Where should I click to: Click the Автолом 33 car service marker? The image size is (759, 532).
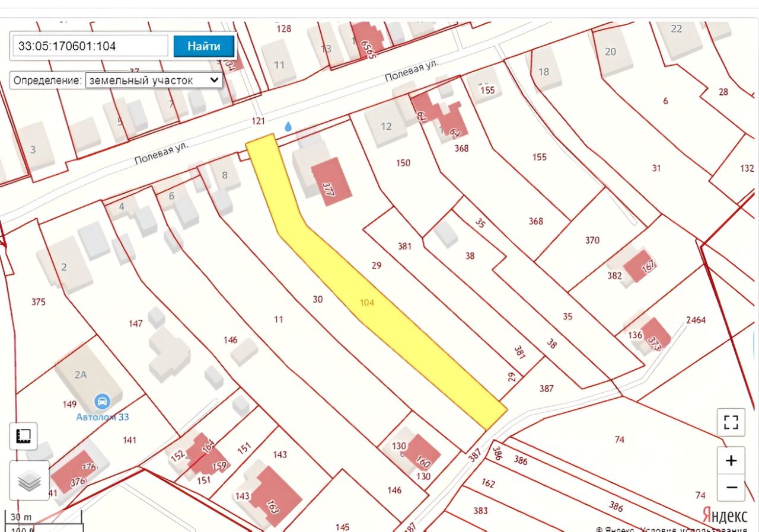tap(103, 401)
